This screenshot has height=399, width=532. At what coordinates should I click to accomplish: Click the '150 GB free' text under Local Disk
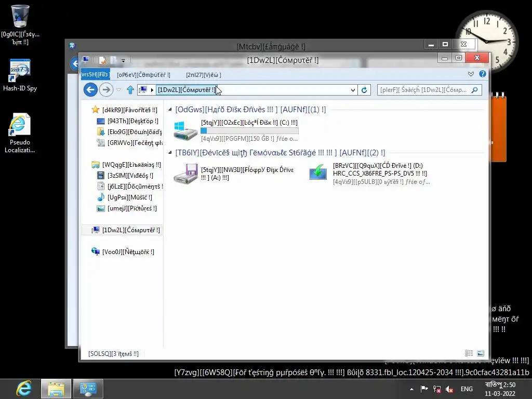click(x=249, y=138)
